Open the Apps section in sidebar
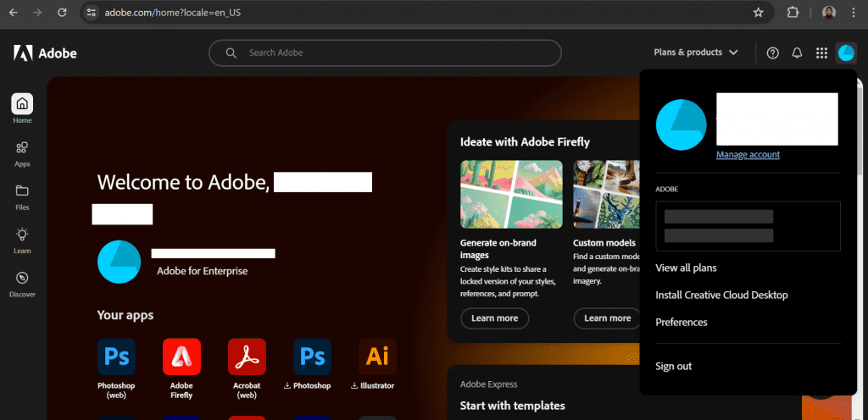Screen dimensions: 868x420 click(22, 148)
